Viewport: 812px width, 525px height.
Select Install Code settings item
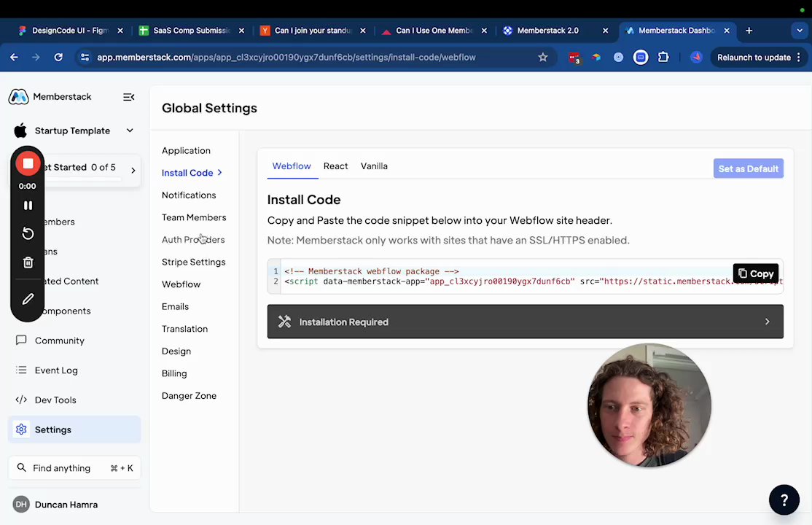pyautogui.click(x=187, y=173)
